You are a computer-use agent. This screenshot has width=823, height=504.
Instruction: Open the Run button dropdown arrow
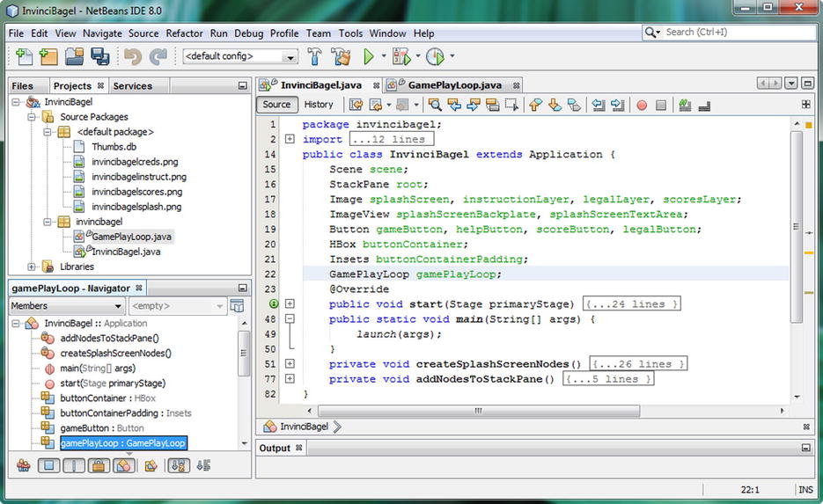384,55
